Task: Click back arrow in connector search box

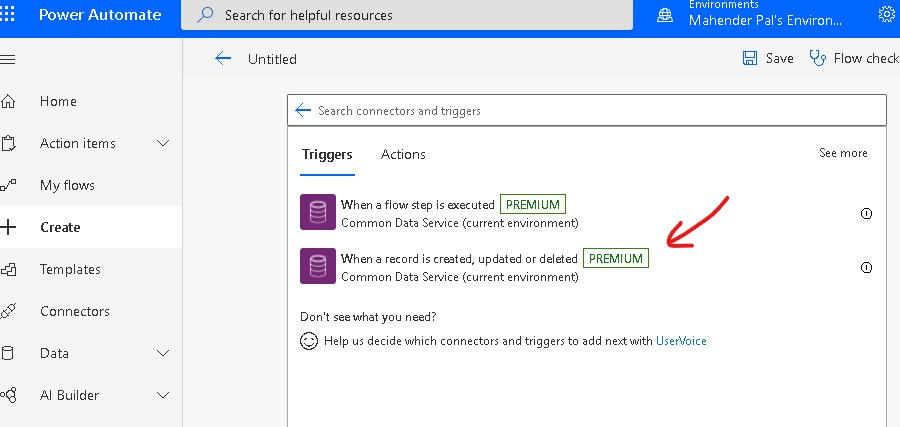Action: 302,110
